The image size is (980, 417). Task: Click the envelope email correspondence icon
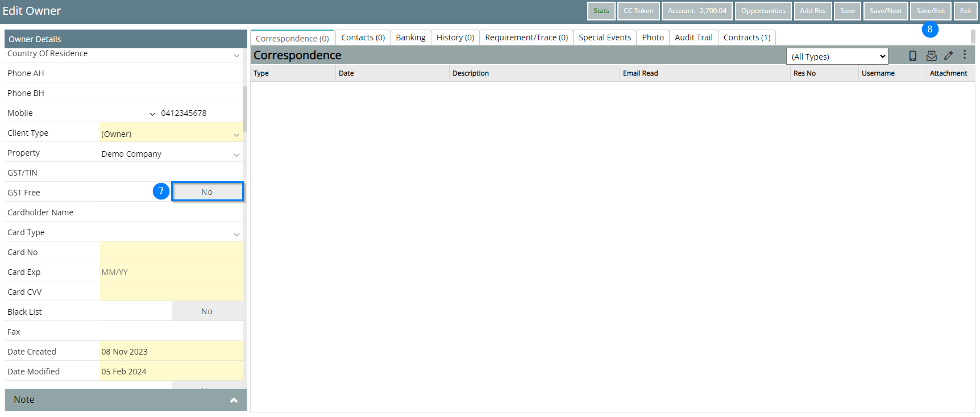click(x=931, y=56)
